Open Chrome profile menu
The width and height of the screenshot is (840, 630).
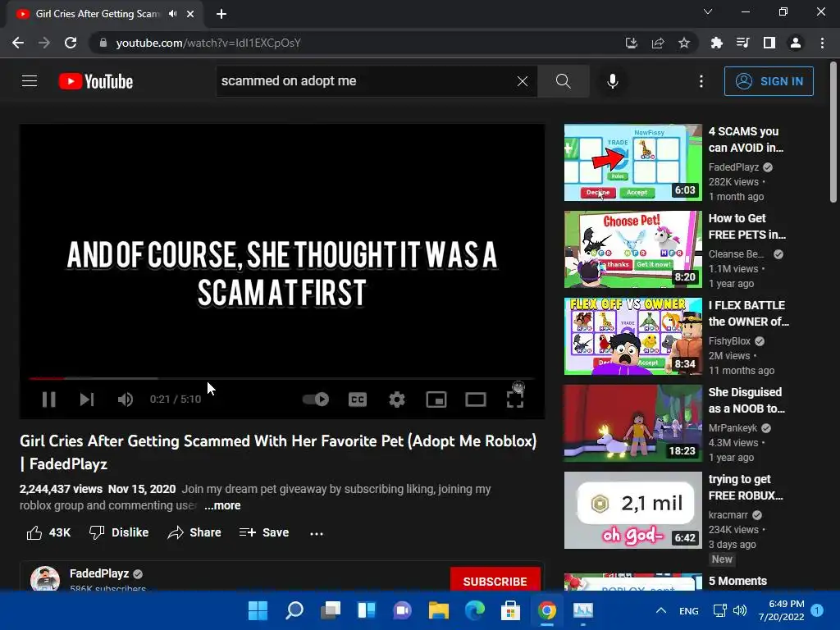(796, 43)
